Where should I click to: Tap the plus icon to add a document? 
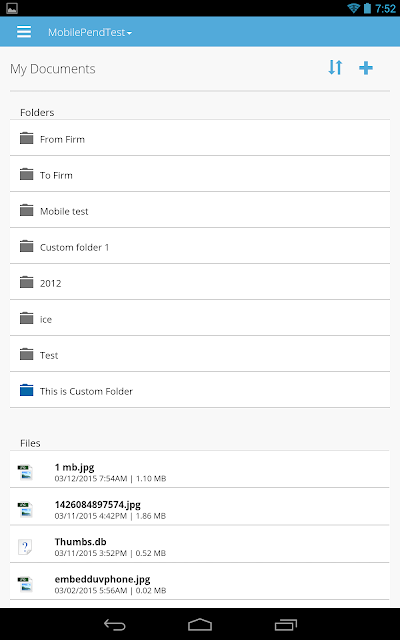pos(366,68)
